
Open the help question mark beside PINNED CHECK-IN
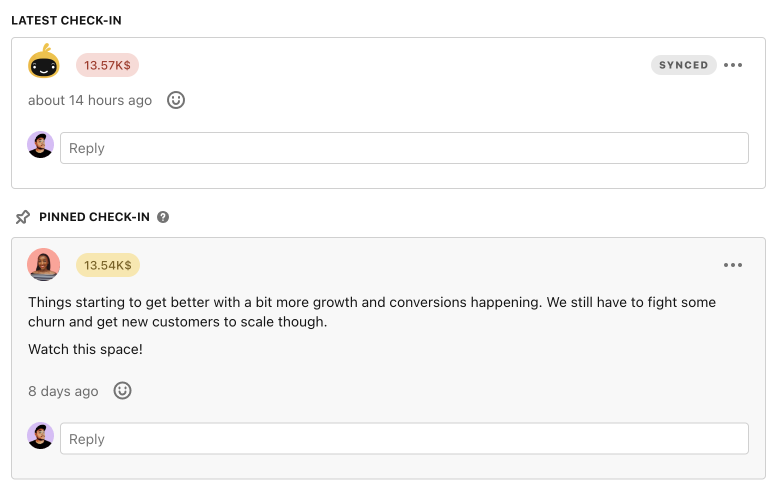[163, 217]
